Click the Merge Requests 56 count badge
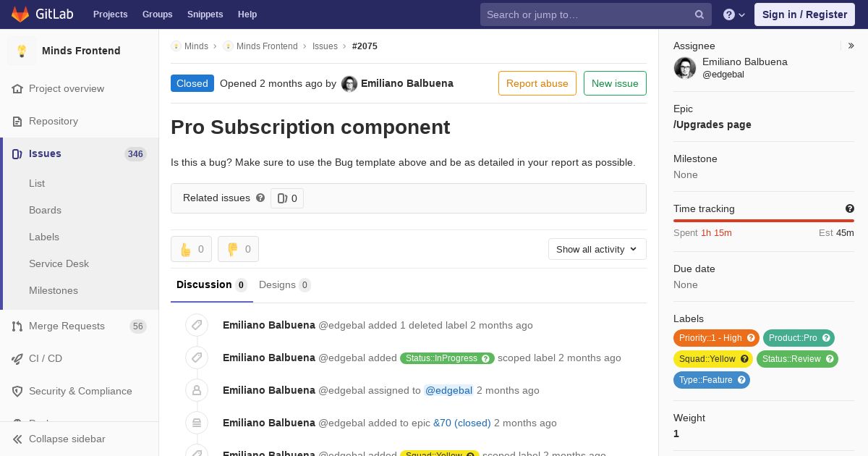868x456 pixels. (x=138, y=326)
